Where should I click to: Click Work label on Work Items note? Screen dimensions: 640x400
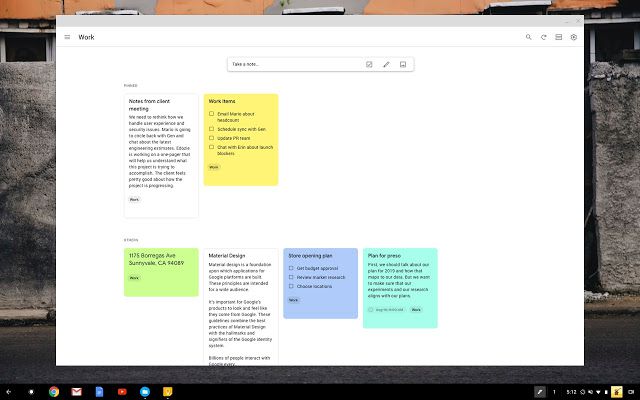(214, 168)
